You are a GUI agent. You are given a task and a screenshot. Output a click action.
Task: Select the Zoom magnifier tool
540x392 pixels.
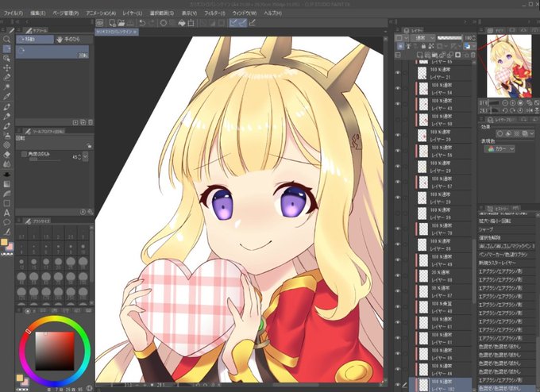coord(6,39)
